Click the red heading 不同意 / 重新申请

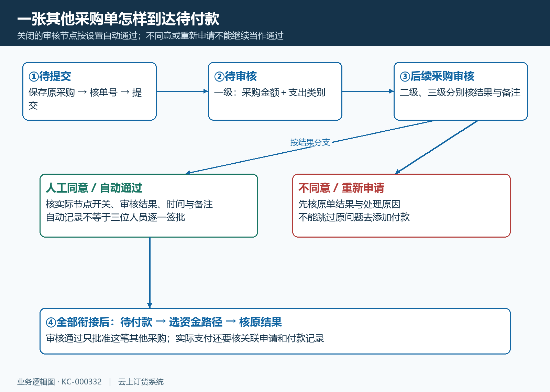click(341, 188)
